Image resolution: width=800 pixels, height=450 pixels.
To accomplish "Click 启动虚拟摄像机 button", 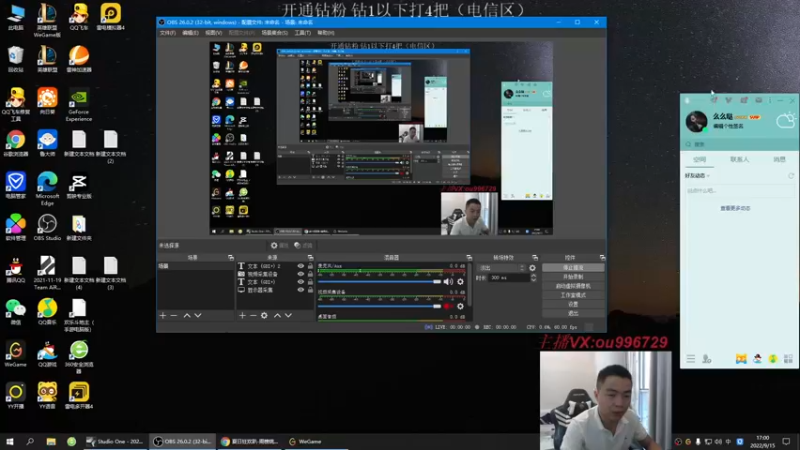I will coord(573,286).
